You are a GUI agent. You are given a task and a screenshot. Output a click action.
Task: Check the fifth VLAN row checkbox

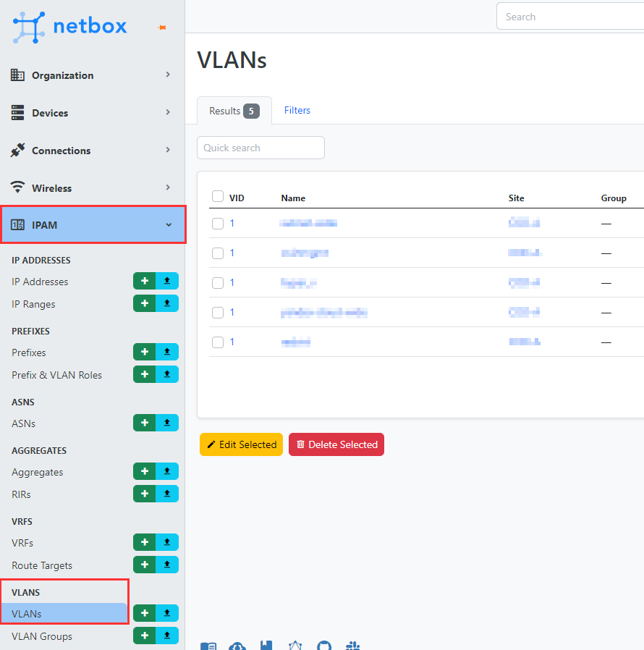click(218, 342)
